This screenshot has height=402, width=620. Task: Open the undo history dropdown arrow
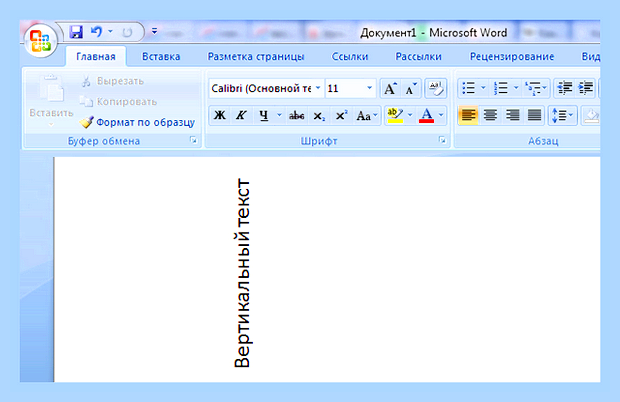point(110,31)
